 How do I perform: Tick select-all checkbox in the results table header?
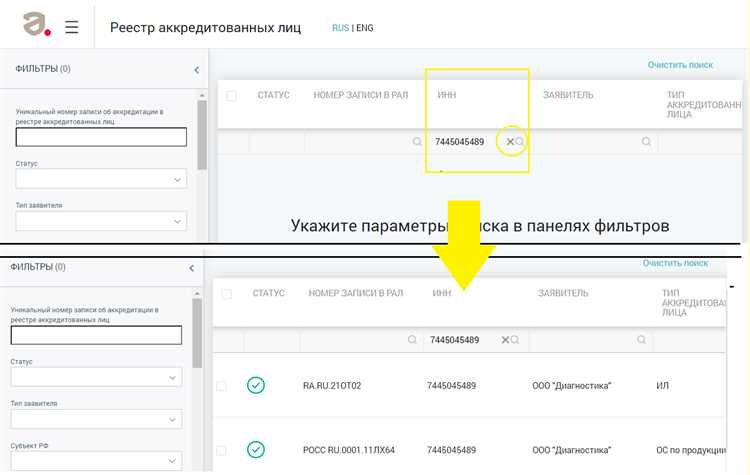tap(226, 294)
